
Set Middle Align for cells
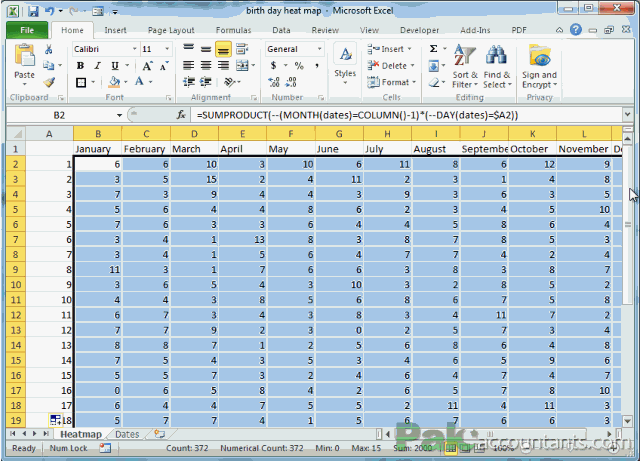pyautogui.click(x=206, y=49)
